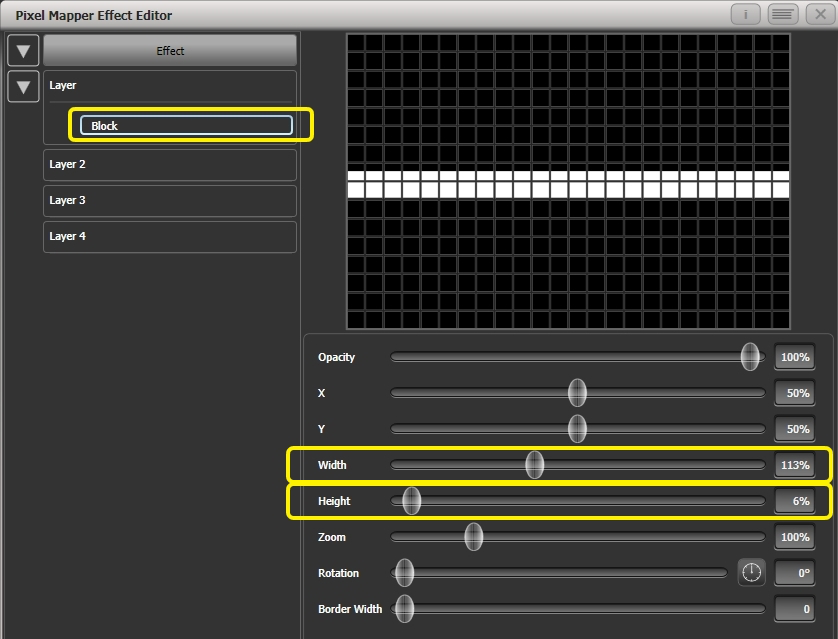The height and width of the screenshot is (639, 838).
Task: Click the lower down-arrow beside the Layer entry
Action: click(23, 87)
